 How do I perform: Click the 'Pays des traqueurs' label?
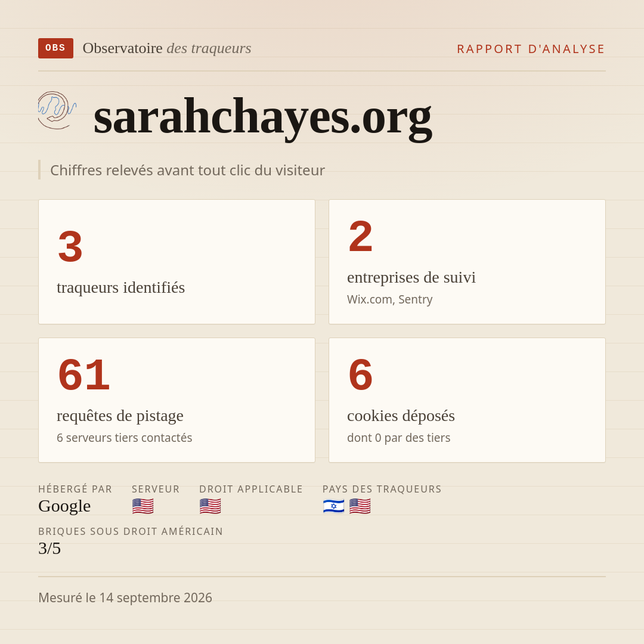(382, 489)
